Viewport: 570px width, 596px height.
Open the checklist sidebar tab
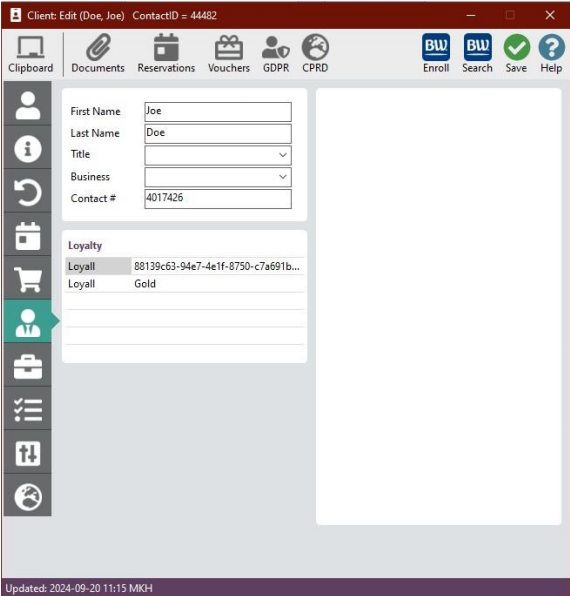pyautogui.click(x=28, y=409)
